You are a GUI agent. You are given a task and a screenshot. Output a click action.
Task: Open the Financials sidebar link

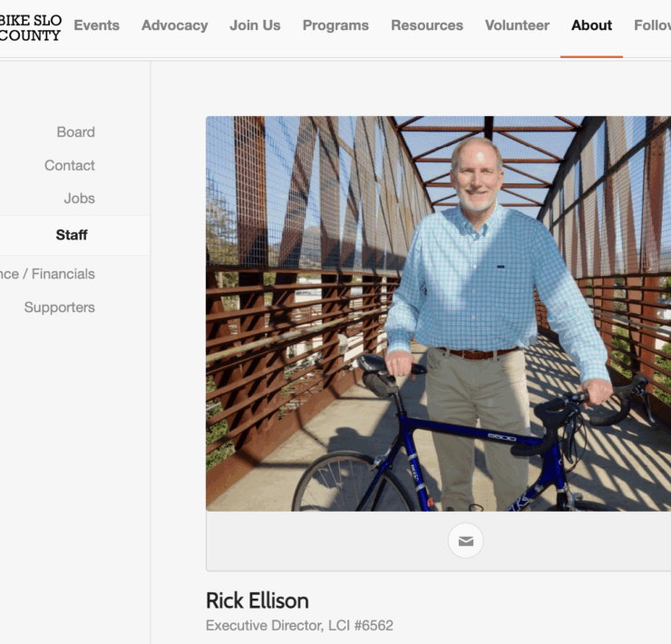click(x=47, y=274)
